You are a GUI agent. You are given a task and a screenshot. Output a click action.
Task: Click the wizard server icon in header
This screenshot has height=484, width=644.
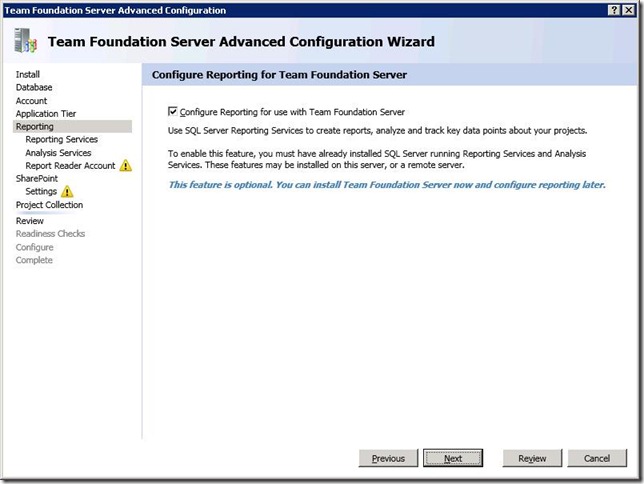pyautogui.click(x=25, y=41)
